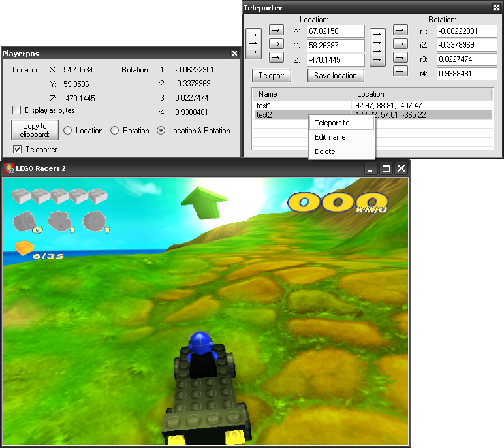Click the four-arrow copy all rotation button
Viewport: 504px width, 448px height.
click(x=377, y=47)
